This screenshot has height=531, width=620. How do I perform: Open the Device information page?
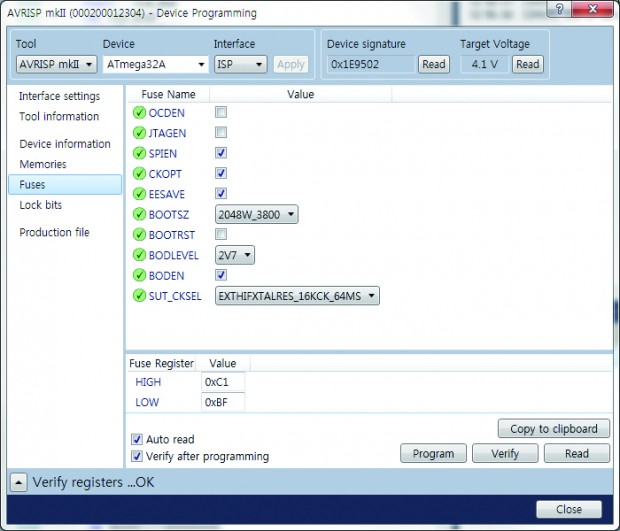click(65, 144)
